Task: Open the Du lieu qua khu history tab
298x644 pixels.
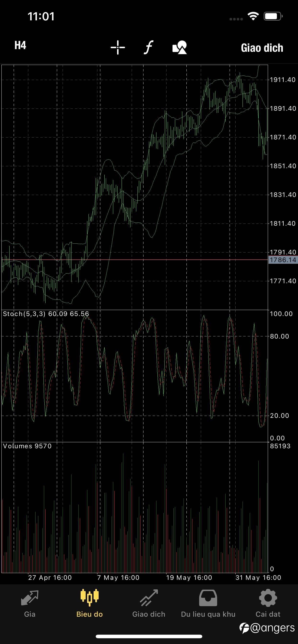Action: point(208,604)
